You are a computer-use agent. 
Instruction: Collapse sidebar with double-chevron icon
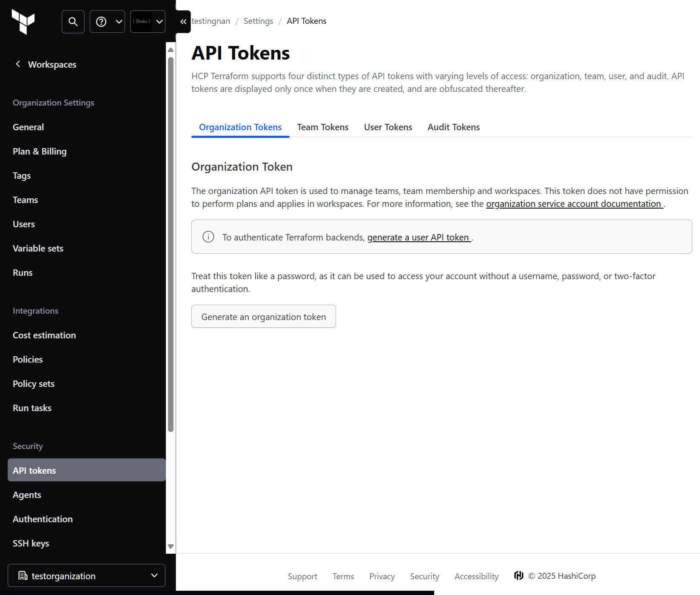tap(183, 22)
